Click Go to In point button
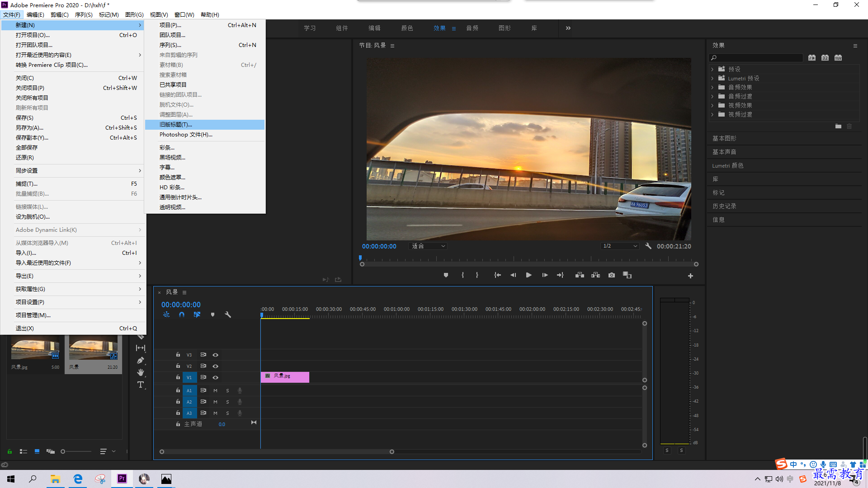 [497, 275]
